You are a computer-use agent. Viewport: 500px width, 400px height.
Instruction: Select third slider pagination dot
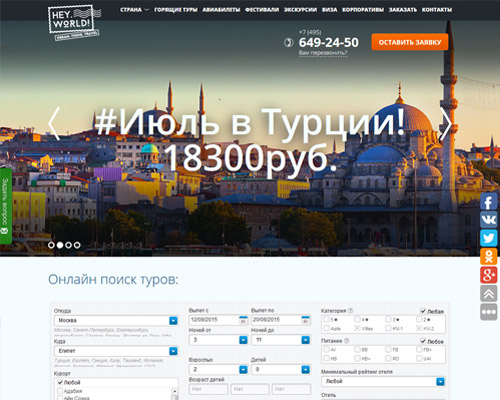[68, 245]
